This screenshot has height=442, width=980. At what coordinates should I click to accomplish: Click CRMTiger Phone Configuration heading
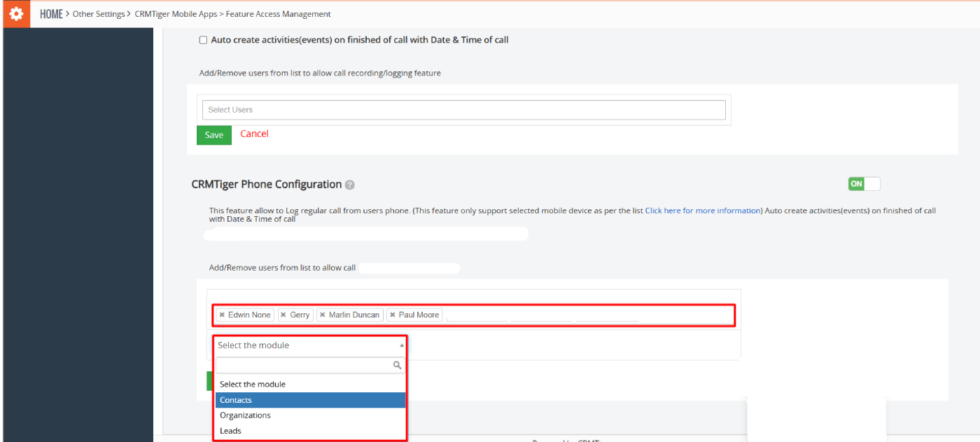[x=267, y=185]
